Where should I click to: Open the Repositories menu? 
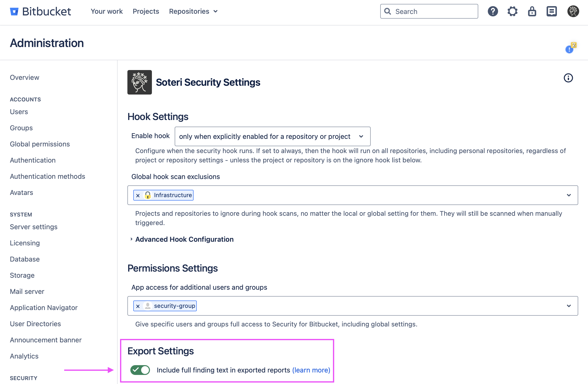[x=193, y=11]
